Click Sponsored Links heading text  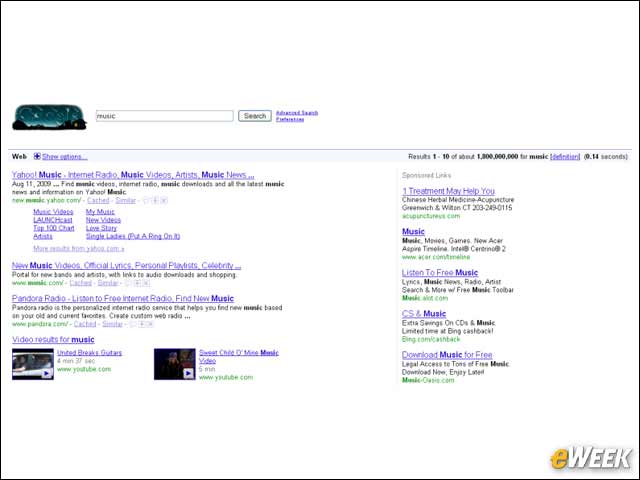click(x=426, y=176)
